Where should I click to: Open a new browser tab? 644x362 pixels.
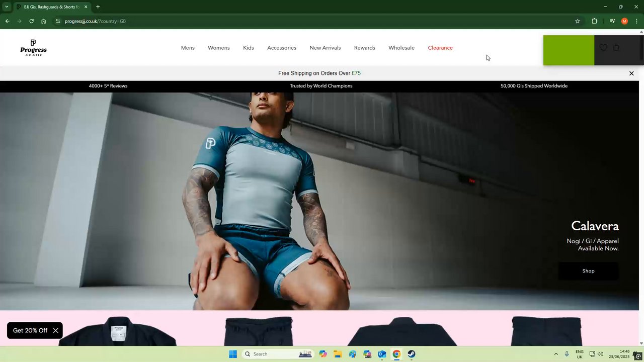(x=98, y=7)
